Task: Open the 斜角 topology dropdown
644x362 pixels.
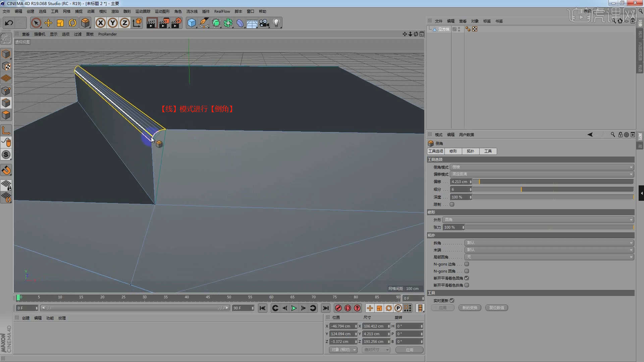Action: coord(549,243)
